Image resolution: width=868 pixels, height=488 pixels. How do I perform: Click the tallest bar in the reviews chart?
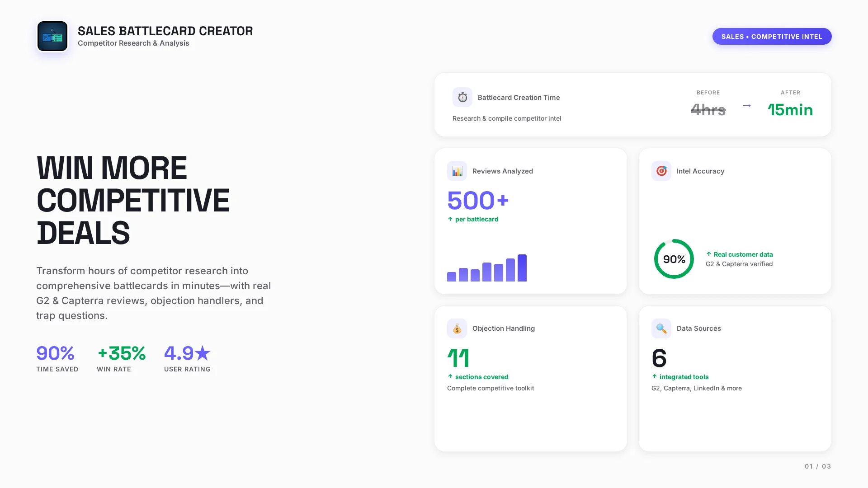pos(522,267)
